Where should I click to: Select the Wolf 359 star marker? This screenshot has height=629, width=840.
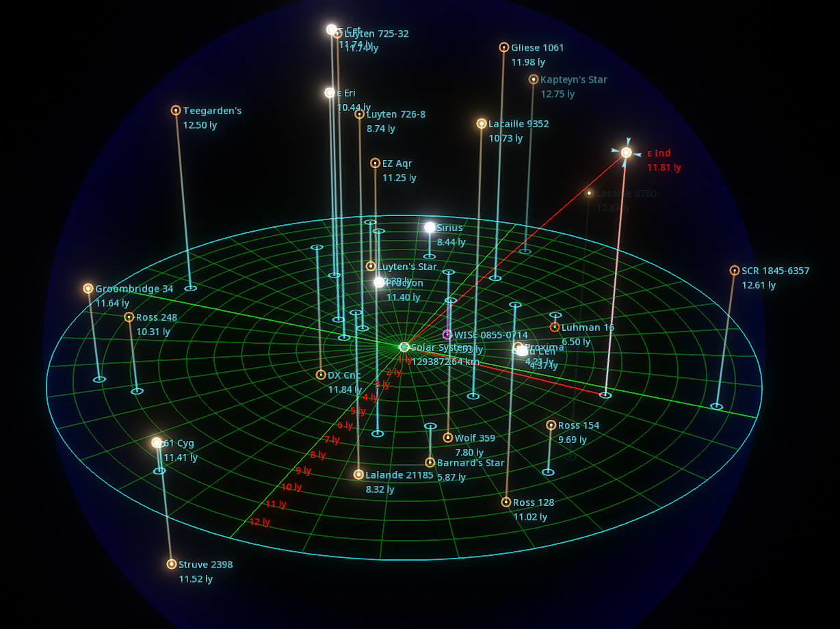[x=448, y=438]
